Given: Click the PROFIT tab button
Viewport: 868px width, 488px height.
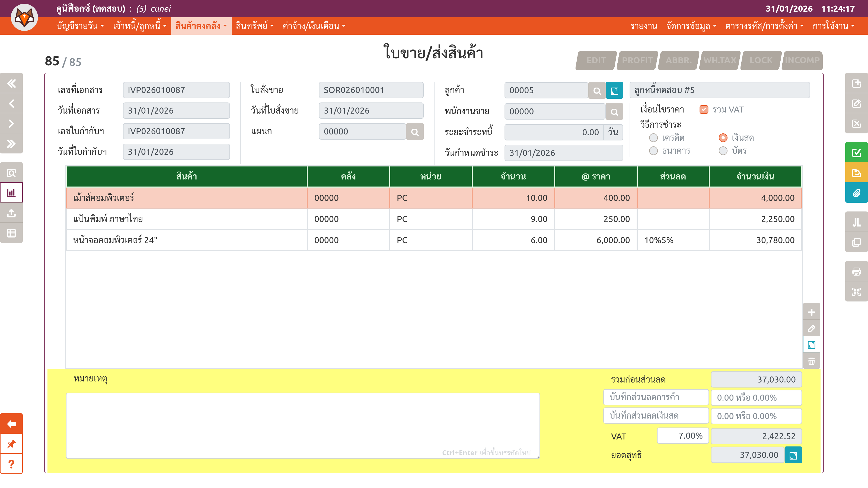Looking at the screenshot, I should coord(637,61).
